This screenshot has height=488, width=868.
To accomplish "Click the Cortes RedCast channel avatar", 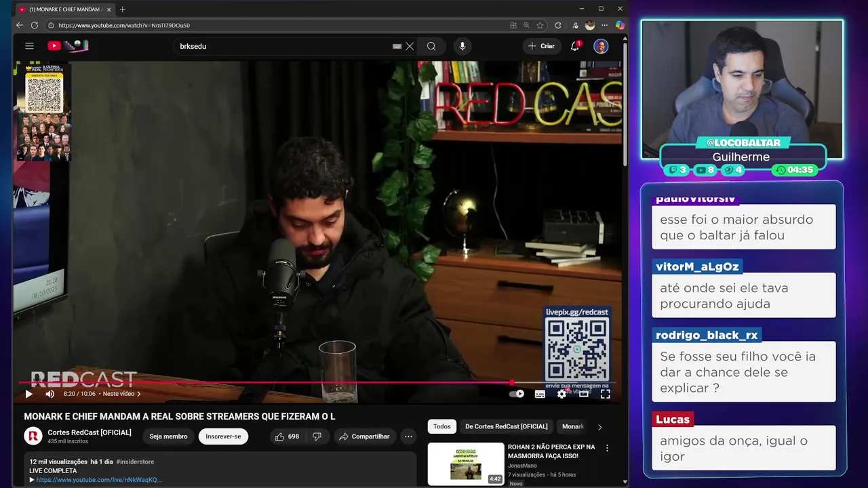I will [x=33, y=436].
